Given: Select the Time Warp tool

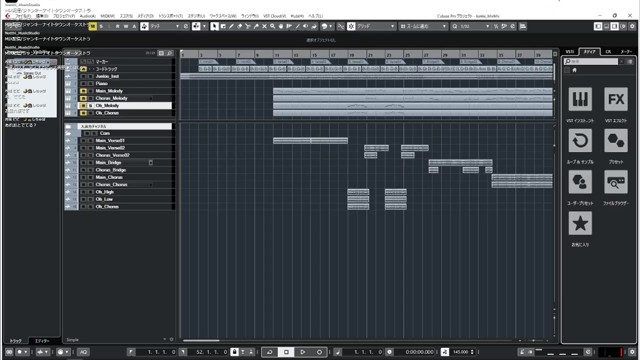Looking at the screenshot, I should (x=289, y=26).
